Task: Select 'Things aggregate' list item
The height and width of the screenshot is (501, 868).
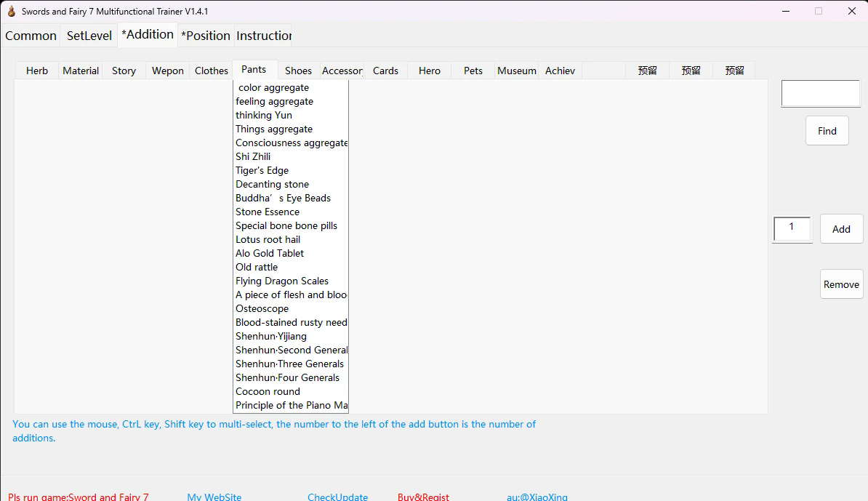Action: point(291,129)
